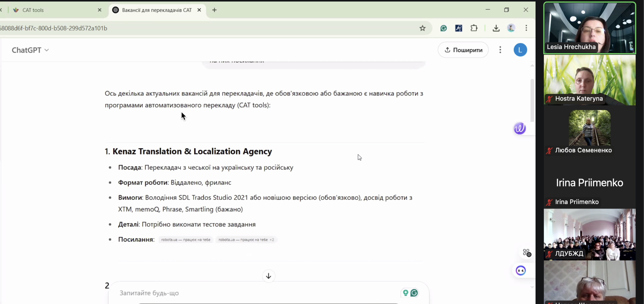Image resolution: width=644 pixels, height=304 pixels.
Task: Open the conversation options three-dot menu
Action: 500,50
